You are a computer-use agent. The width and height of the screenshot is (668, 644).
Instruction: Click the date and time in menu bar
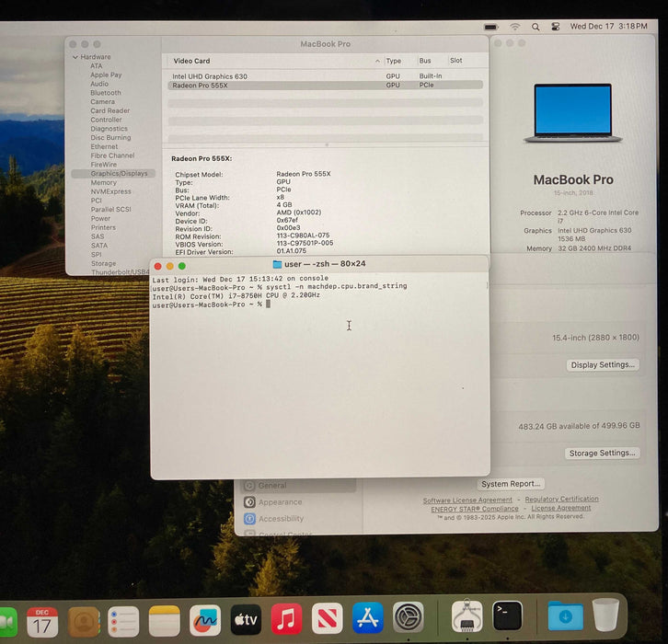(609, 27)
